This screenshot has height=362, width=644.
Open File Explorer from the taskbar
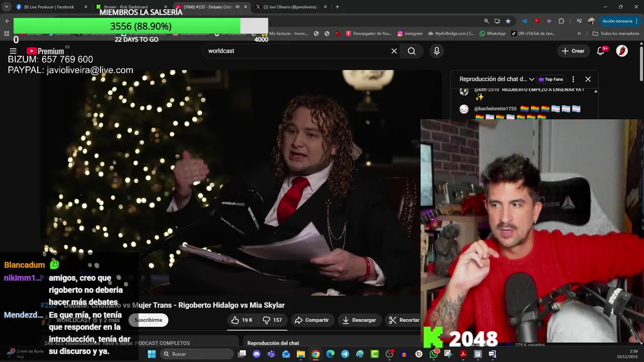tap(301, 354)
